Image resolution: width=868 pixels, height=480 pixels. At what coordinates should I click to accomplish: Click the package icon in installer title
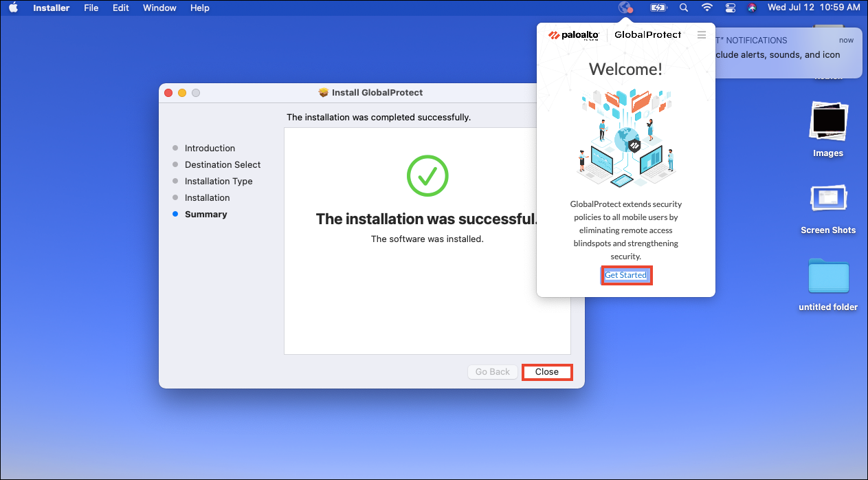[x=324, y=92]
